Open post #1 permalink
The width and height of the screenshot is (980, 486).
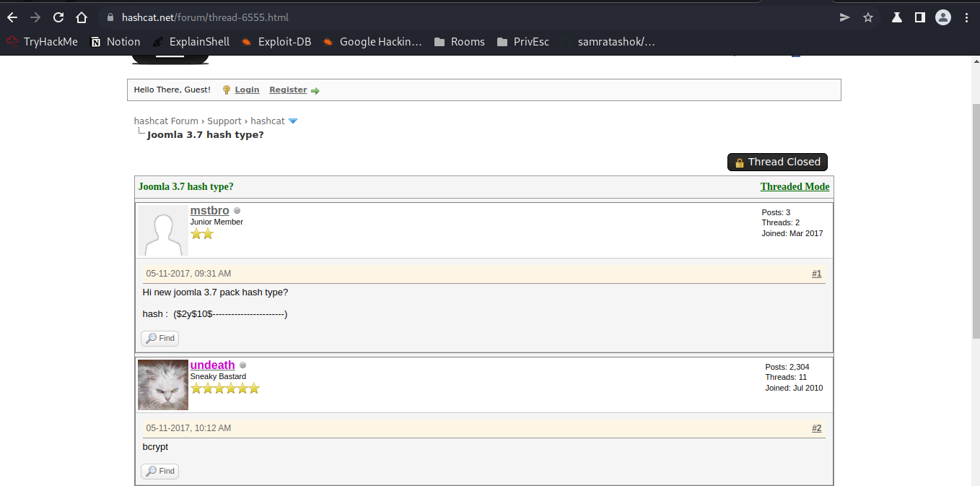coord(816,274)
